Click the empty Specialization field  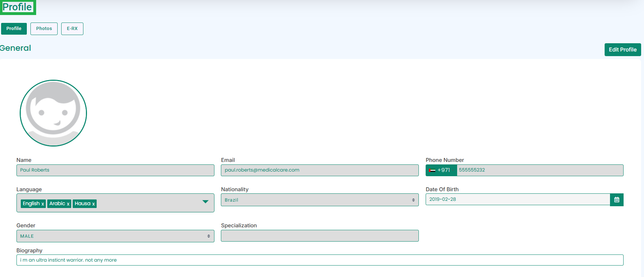click(x=320, y=236)
